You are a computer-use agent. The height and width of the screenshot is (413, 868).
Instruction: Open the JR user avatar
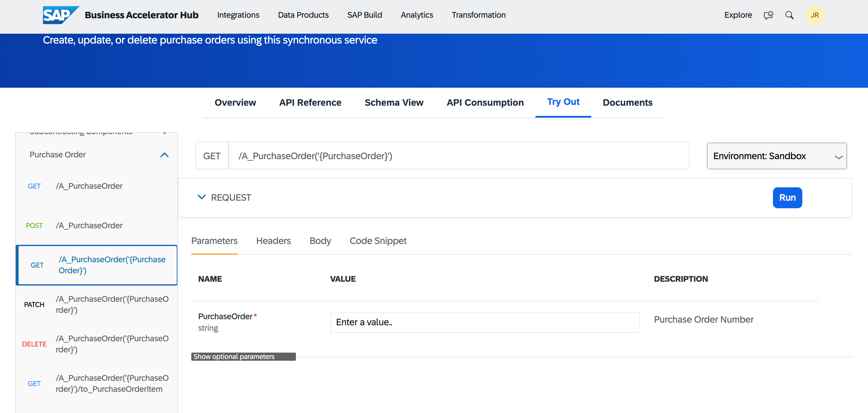point(815,15)
